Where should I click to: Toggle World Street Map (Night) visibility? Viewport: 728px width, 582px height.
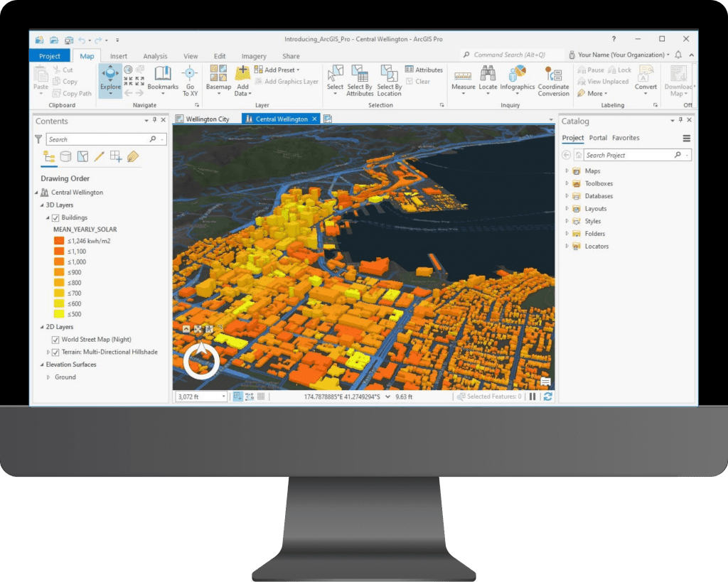click(55, 340)
